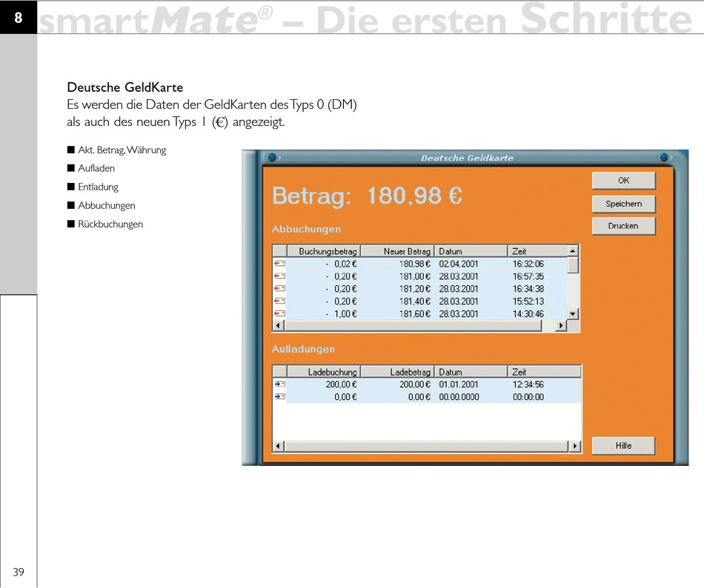Click the down arrow of the Abbuchungen scrollbar
Image resolution: width=704 pixels, height=588 pixels.
[x=572, y=314]
